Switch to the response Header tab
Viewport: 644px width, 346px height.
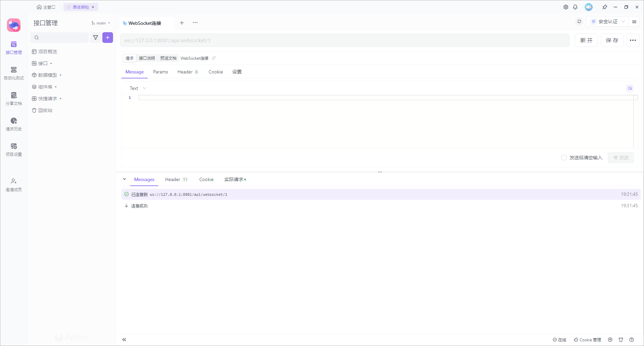click(x=176, y=179)
